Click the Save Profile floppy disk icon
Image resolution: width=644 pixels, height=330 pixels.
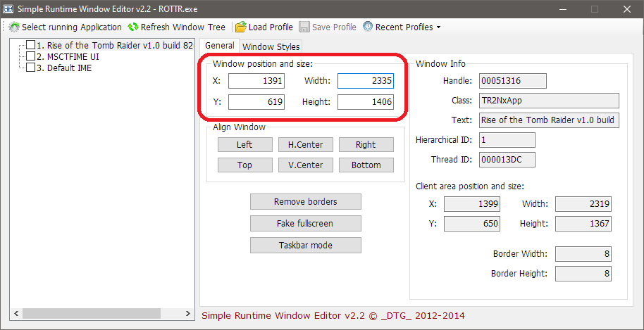tap(304, 27)
